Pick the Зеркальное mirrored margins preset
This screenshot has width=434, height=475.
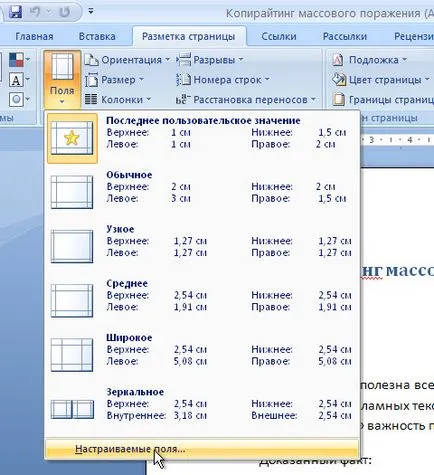(202, 409)
